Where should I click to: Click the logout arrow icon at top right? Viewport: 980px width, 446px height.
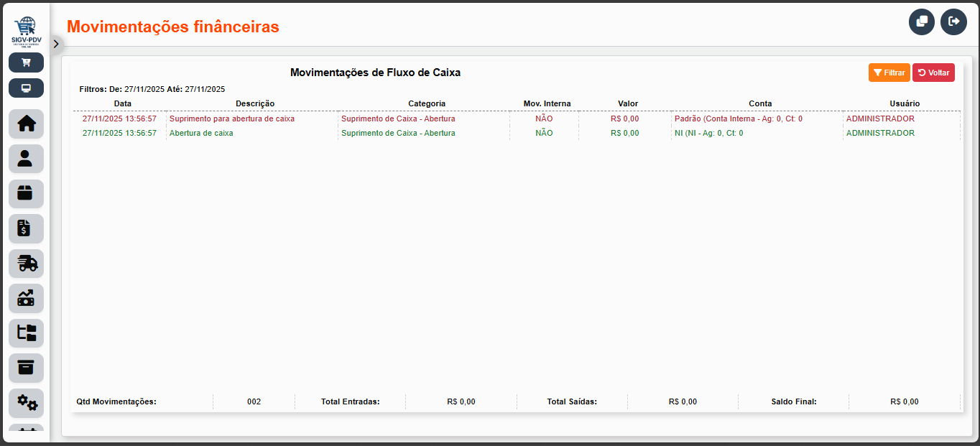953,22
